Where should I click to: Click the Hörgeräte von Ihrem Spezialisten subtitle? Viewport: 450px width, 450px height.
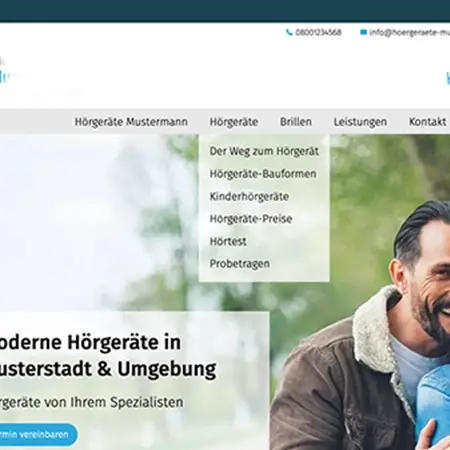coord(91,402)
